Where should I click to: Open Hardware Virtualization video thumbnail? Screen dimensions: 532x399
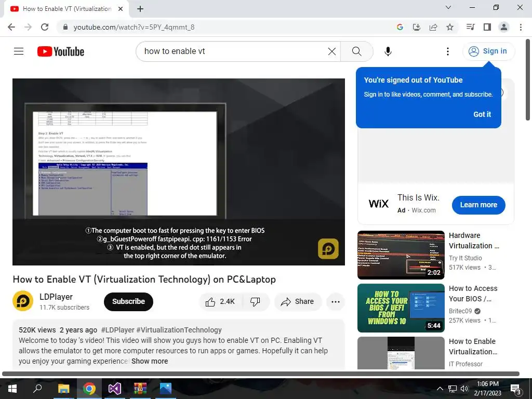[401, 255]
